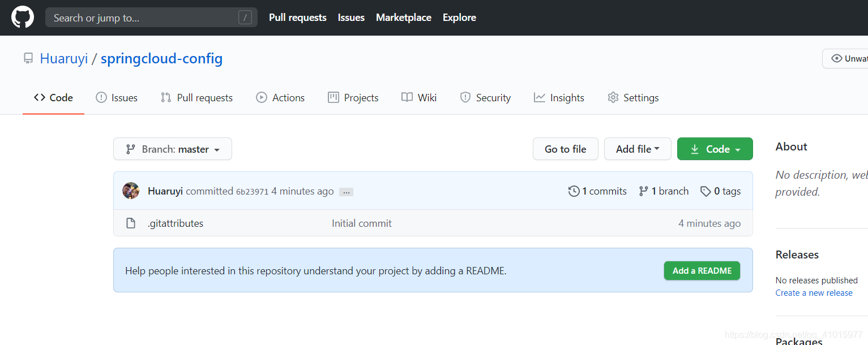Image resolution: width=868 pixels, height=345 pixels.
Task: Click the slash shortcut key icon in search
Action: (x=245, y=18)
